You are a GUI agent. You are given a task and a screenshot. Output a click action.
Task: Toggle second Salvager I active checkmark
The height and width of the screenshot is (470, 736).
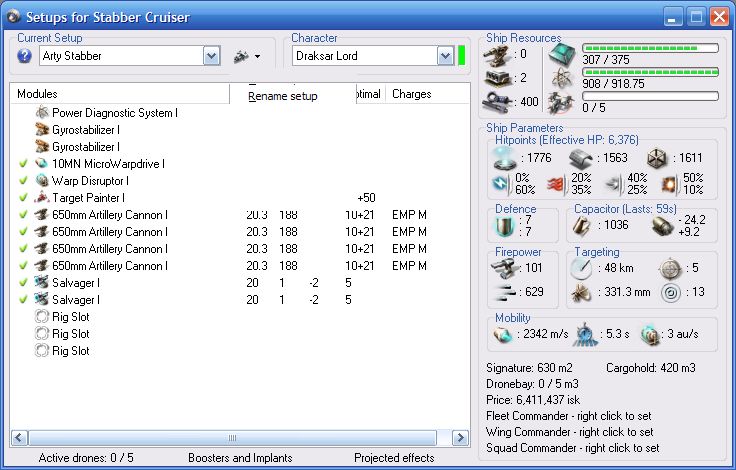(23, 300)
